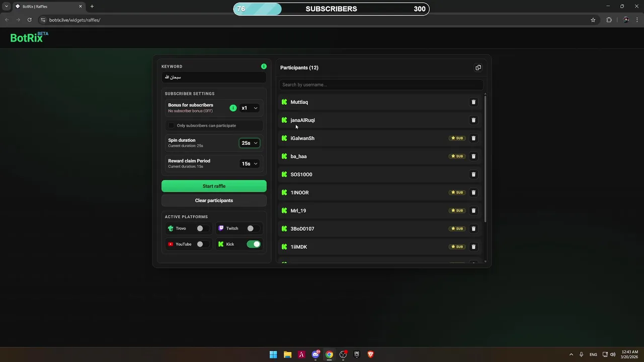Click the subscriber bonus info icon
The height and width of the screenshot is (362, 644).
coord(233,108)
